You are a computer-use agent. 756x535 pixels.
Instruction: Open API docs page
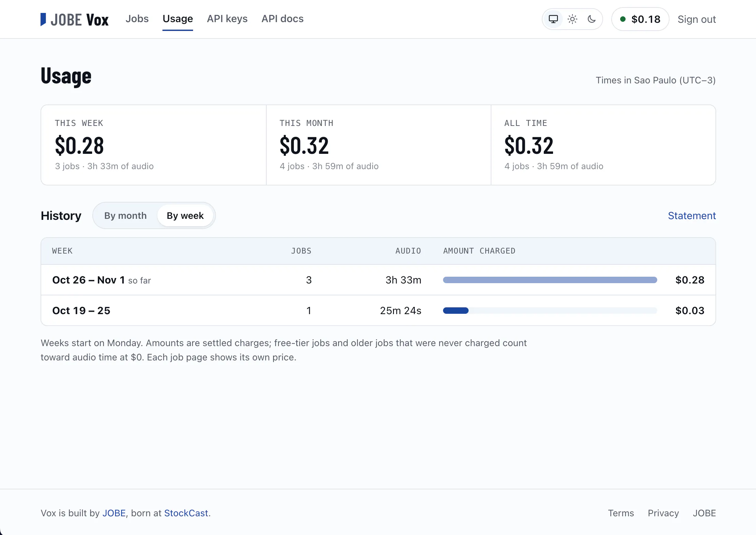coord(282,19)
